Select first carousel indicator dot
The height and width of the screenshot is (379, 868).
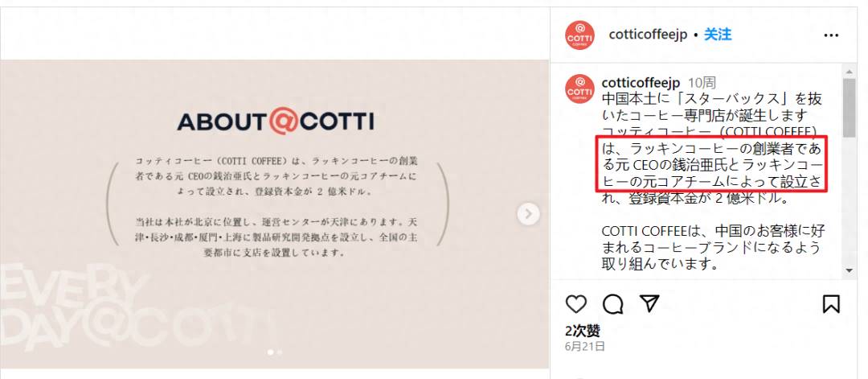point(270,352)
